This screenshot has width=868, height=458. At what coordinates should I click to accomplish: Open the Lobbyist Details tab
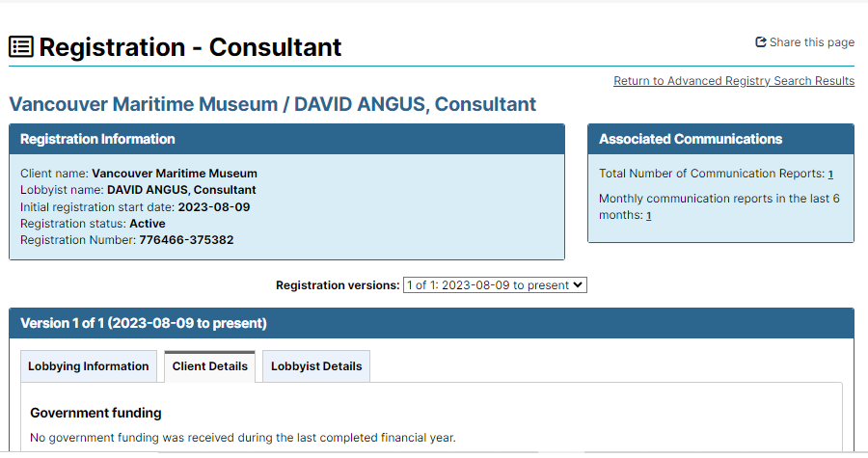pos(316,366)
